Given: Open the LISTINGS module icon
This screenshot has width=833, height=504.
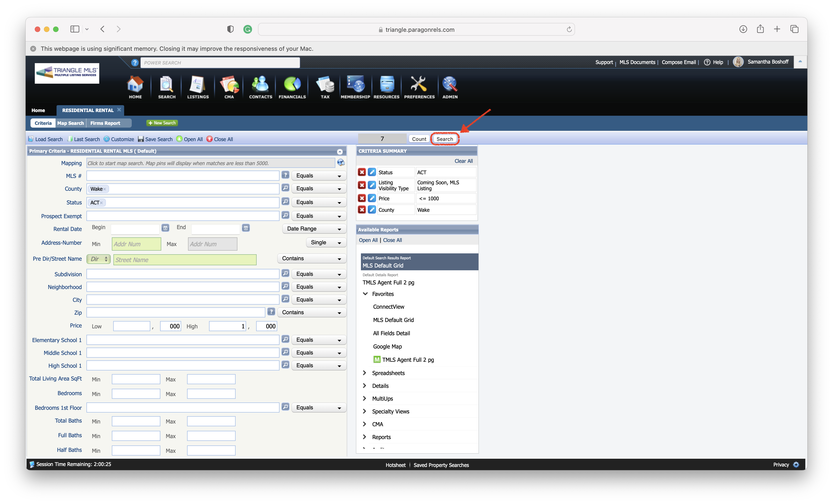Looking at the screenshot, I should coord(198,87).
